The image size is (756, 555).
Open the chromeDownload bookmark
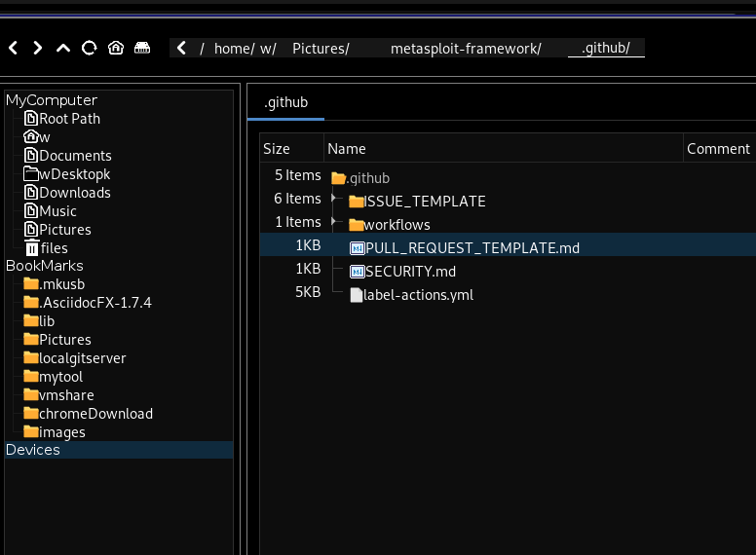coord(95,414)
